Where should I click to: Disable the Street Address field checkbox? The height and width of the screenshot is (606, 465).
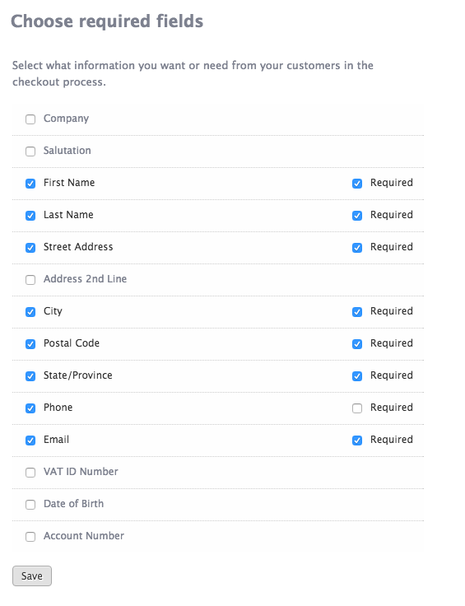tap(31, 247)
